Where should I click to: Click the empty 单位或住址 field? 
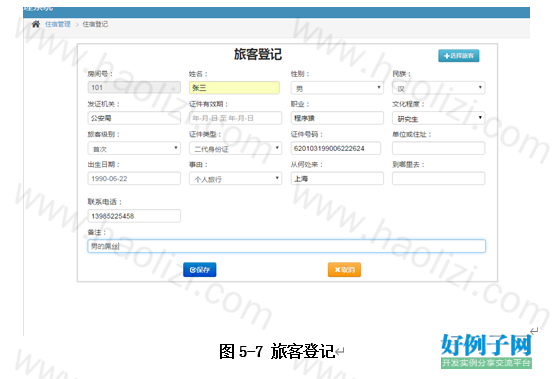coord(438,148)
